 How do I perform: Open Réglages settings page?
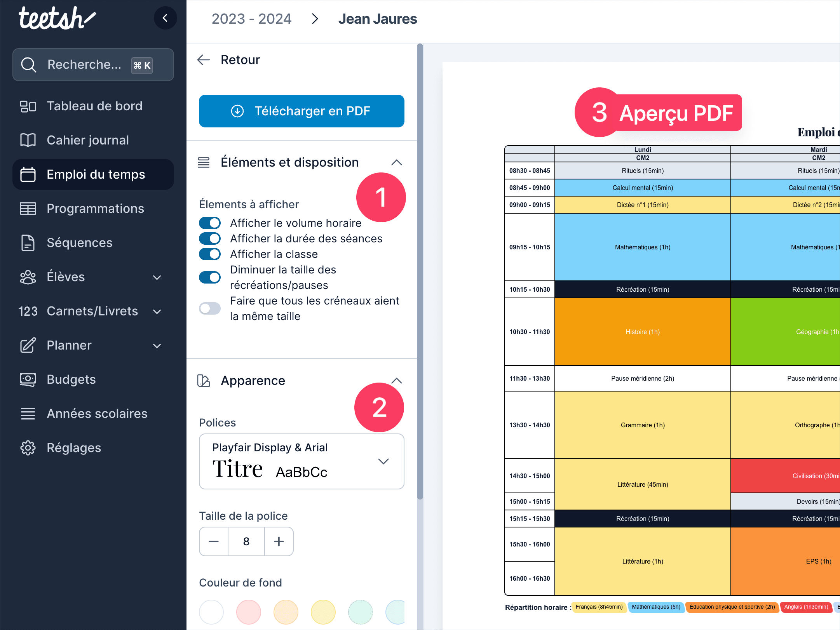click(x=93, y=448)
